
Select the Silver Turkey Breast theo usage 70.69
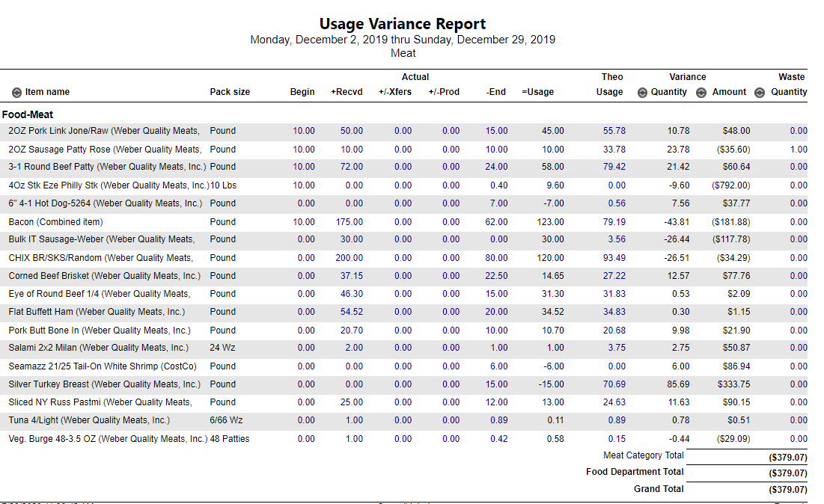pyautogui.click(x=614, y=384)
